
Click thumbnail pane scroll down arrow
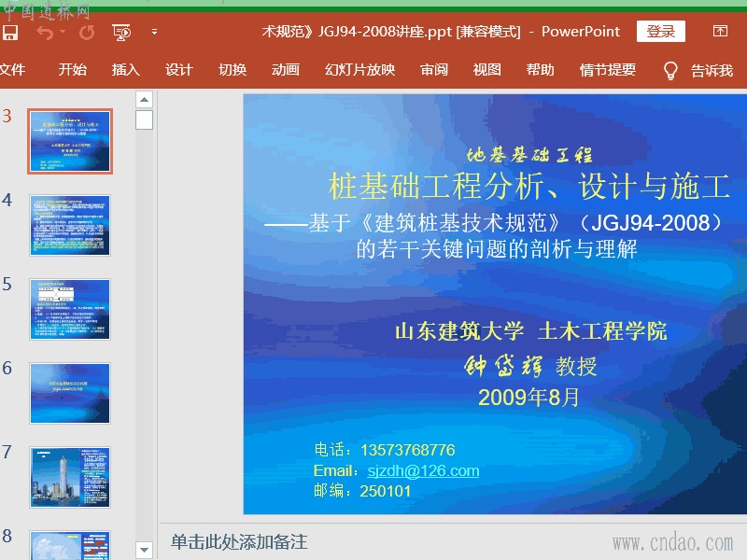coord(144,550)
